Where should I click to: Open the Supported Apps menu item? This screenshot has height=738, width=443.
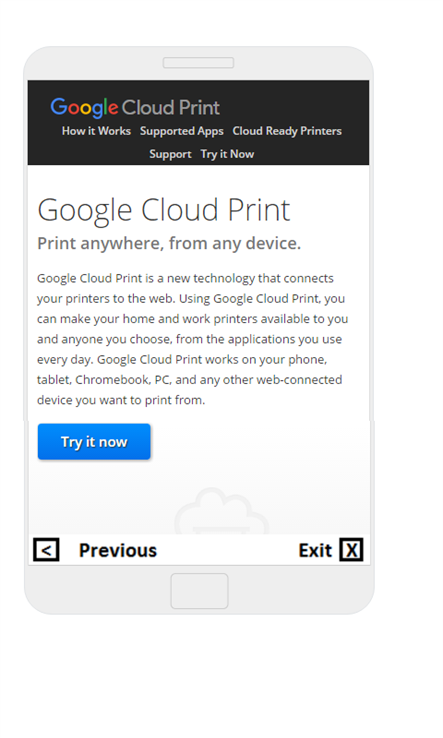[181, 131]
